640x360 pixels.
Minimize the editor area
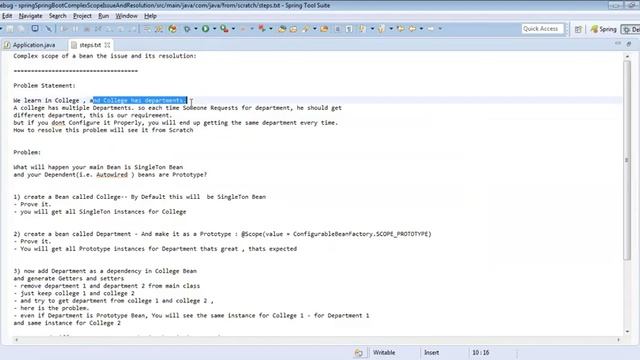[618, 43]
